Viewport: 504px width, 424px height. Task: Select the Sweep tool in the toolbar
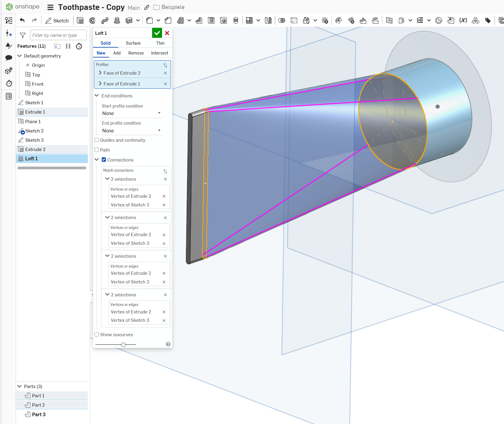tap(105, 20)
